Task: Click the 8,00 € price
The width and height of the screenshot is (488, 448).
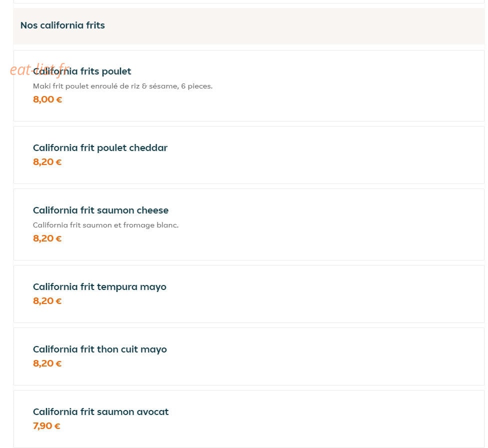Action: pyautogui.click(x=47, y=99)
